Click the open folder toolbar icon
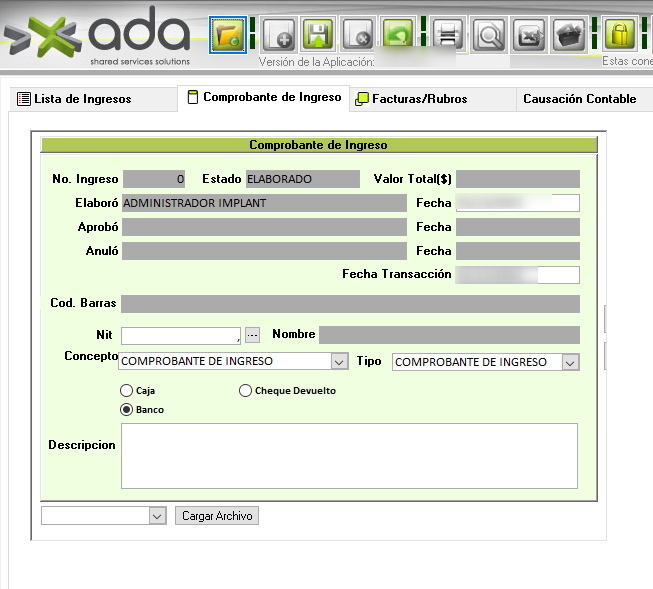 point(228,36)
